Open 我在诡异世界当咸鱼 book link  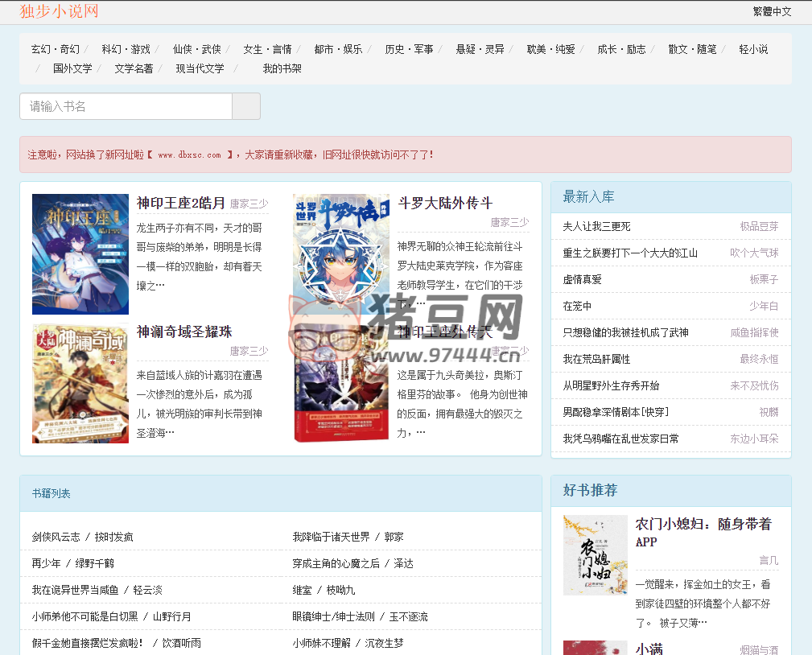75,591
